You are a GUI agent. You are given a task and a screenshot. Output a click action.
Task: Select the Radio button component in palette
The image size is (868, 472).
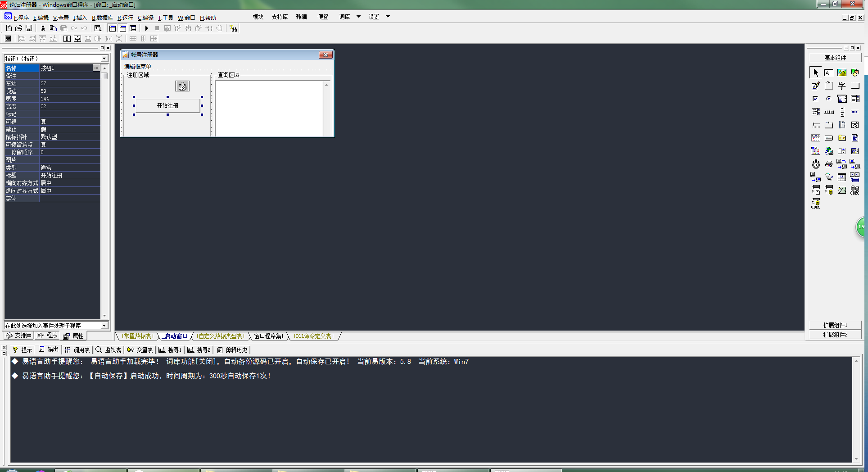(829, 99)
